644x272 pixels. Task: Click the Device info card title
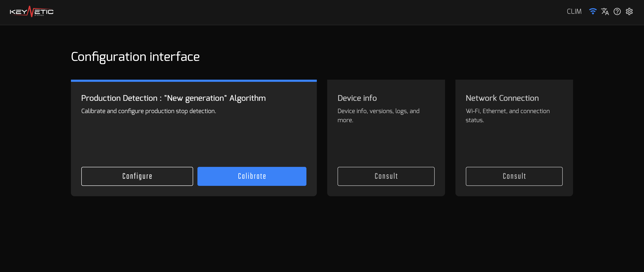tap(357, 98)
